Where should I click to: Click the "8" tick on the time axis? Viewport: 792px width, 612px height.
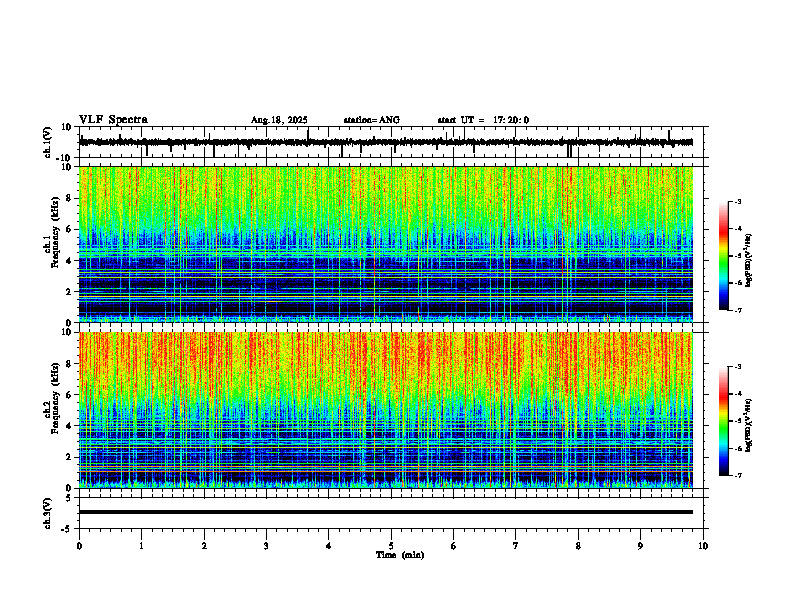pos(578,546)
